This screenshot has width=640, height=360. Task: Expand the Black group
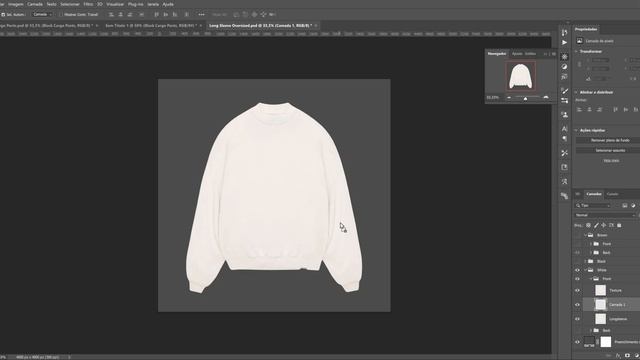tap(585, 261)
